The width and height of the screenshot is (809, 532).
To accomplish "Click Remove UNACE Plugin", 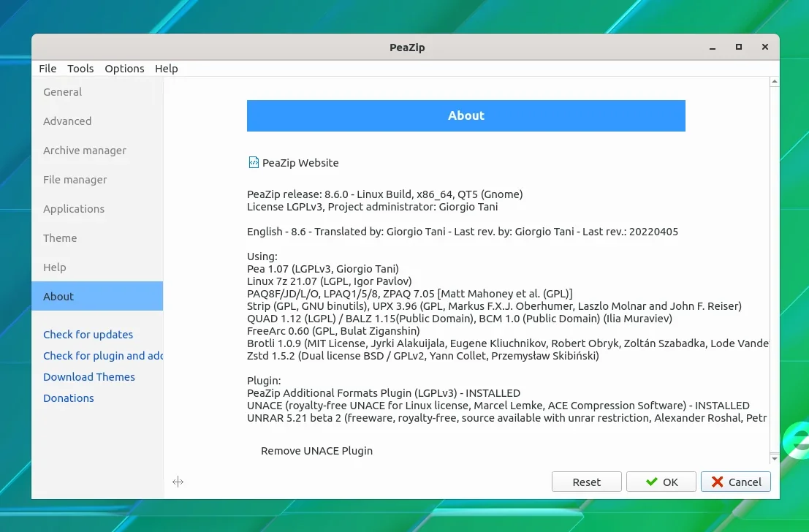I will click(x=316, y=450).
